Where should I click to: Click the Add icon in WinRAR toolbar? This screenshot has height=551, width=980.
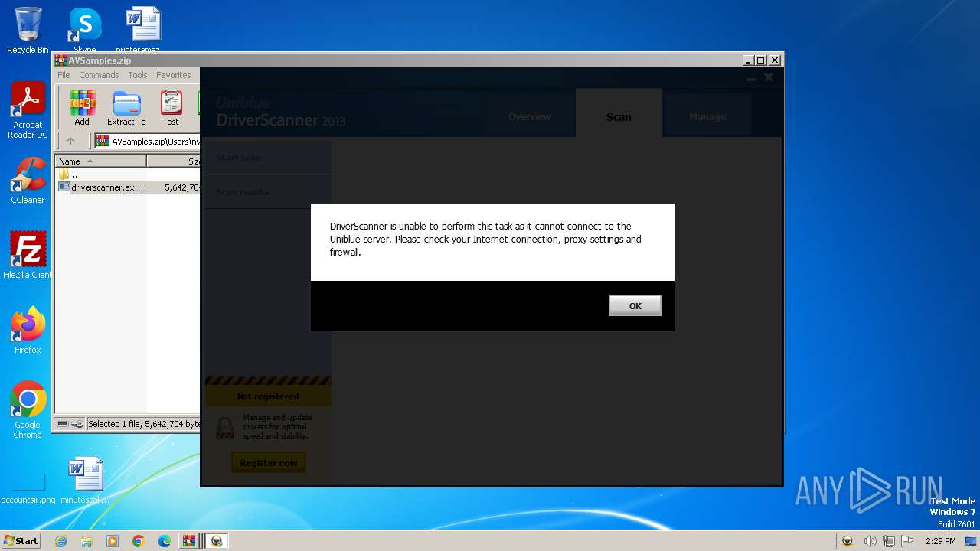[82, 108]
